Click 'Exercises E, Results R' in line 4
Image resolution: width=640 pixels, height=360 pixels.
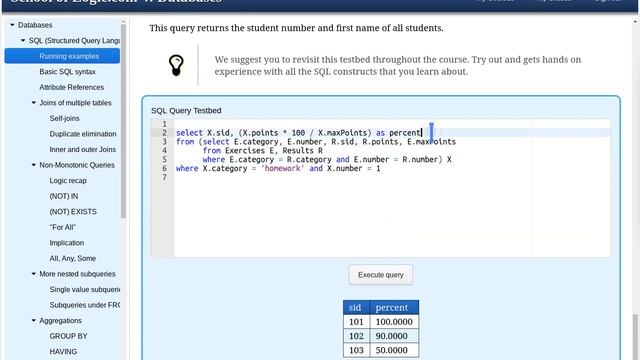(x=274, y=151)
